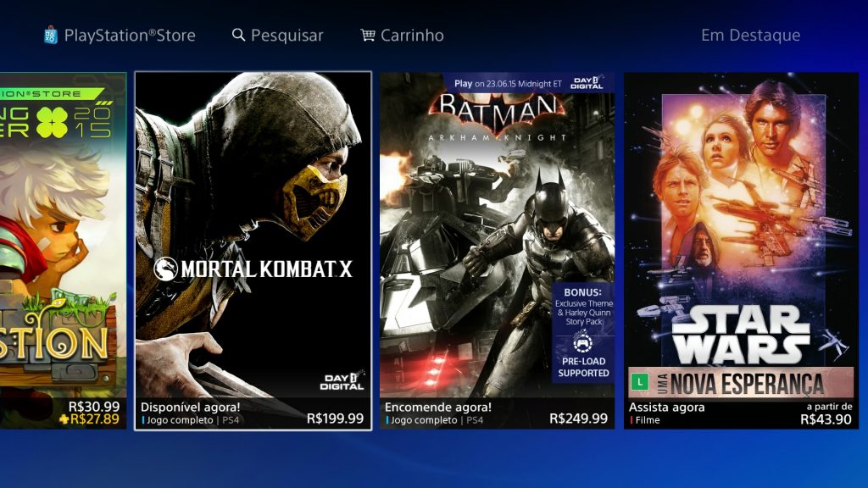Open the Bastion game tile
The image size is (868, 488).
point(63,250)
